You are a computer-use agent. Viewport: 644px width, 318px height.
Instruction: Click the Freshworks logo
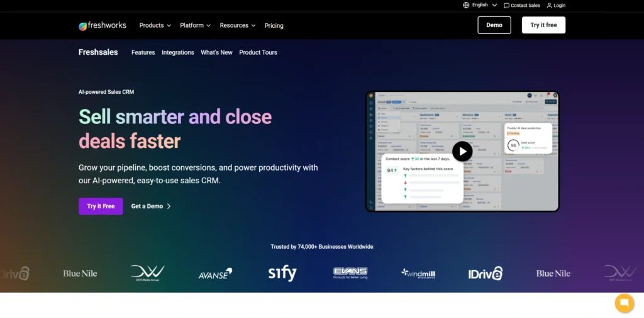coord(103,26)
